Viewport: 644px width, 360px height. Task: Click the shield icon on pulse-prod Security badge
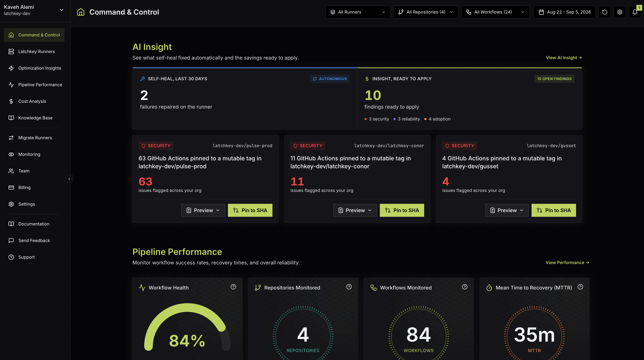(143, 146)
